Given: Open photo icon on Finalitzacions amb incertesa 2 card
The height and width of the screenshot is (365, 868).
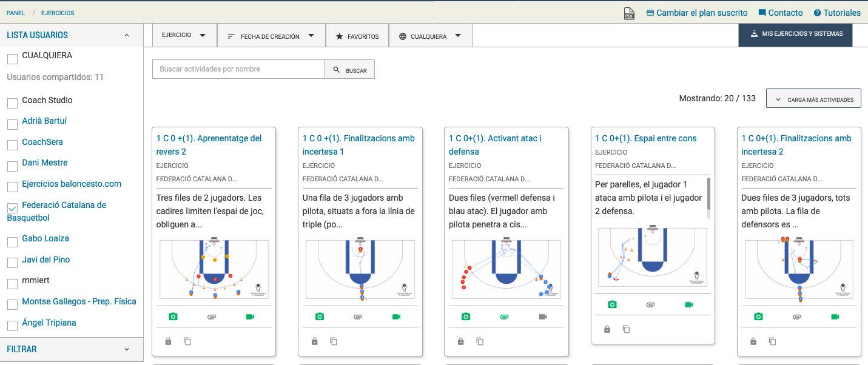Looking at the screenshot, I should tap(758, 316).
